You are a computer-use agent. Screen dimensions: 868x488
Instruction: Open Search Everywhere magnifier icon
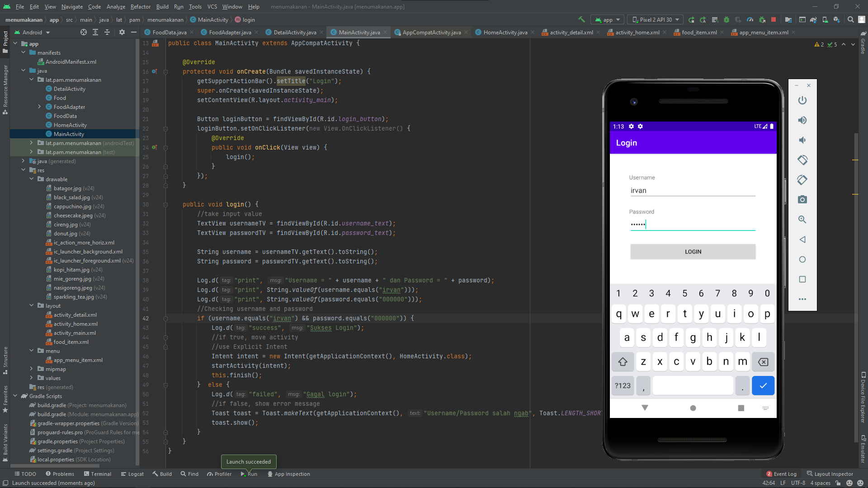point(850,19)
